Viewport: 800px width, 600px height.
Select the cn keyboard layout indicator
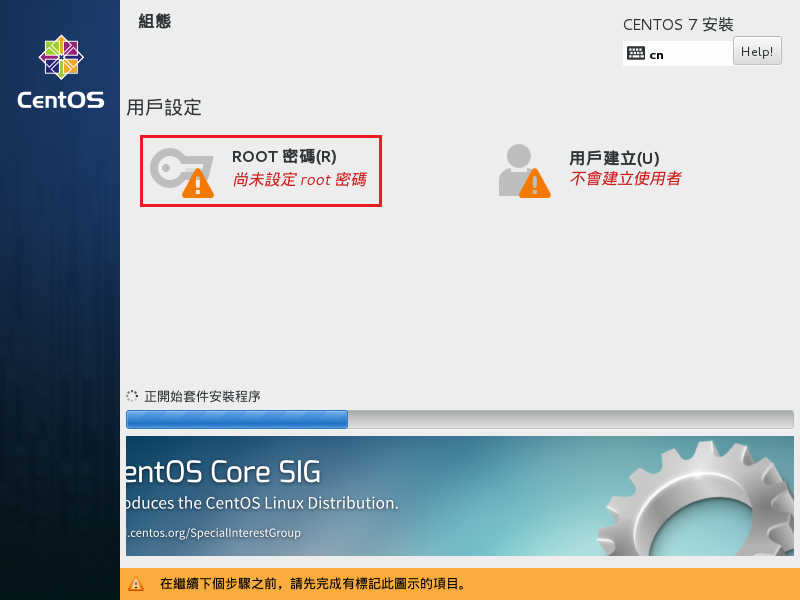tap(657, 55)
